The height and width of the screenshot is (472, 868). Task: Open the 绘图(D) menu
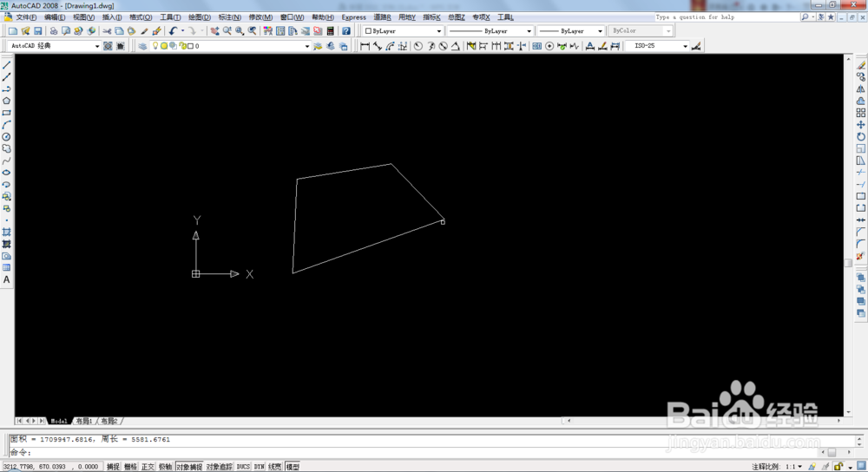200,17
